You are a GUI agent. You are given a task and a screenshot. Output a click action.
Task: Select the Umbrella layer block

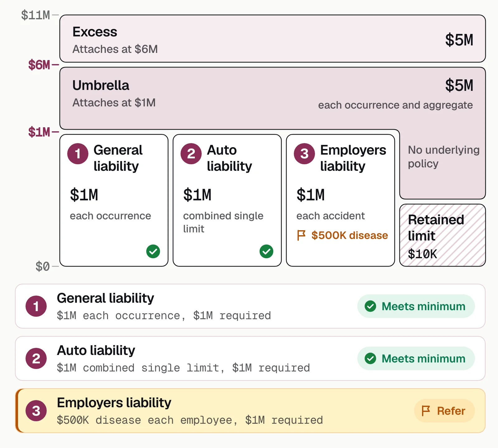[273, 98]
